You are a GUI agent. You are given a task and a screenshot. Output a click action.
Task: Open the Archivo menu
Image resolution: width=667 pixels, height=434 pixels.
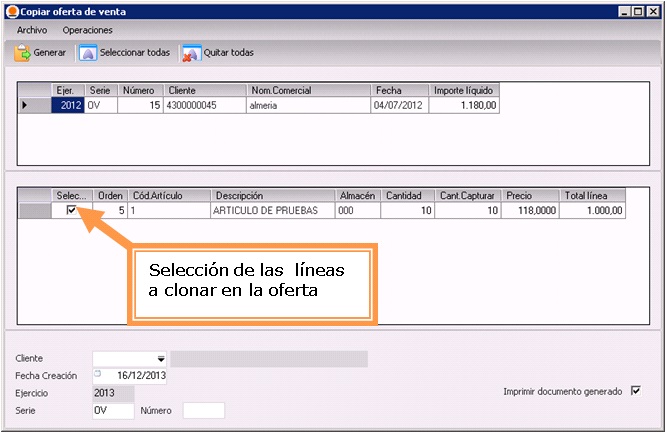tap(31, 30)
